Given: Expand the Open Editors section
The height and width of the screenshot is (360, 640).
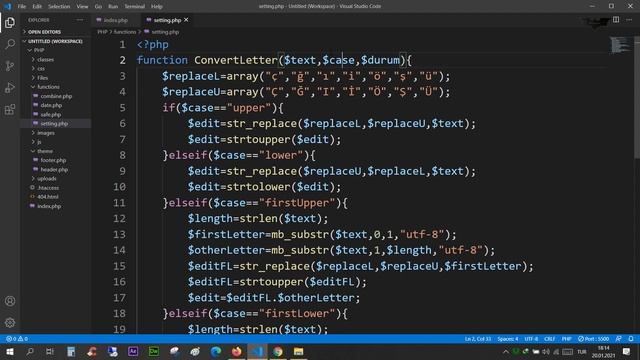Looking at the screenshot, I should pyautogui.click(x=44, y=32).
